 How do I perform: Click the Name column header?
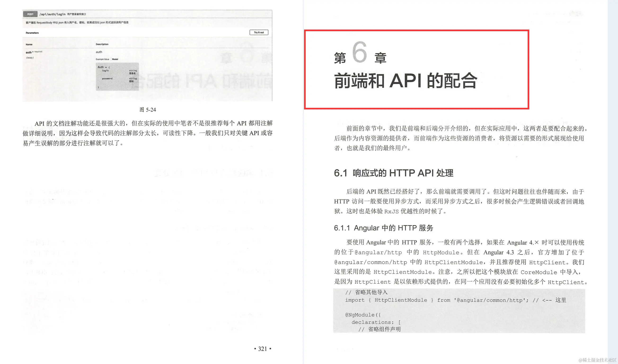29,44
